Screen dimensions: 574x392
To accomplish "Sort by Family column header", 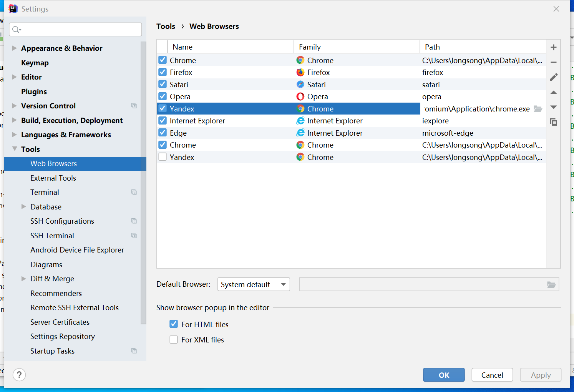I will [357, 47].
